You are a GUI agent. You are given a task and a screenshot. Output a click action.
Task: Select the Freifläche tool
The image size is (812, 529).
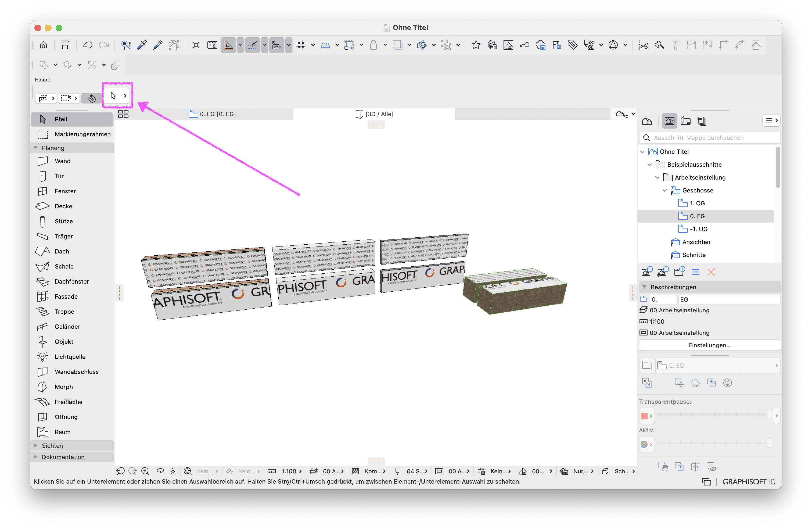(x=72, y=402)
